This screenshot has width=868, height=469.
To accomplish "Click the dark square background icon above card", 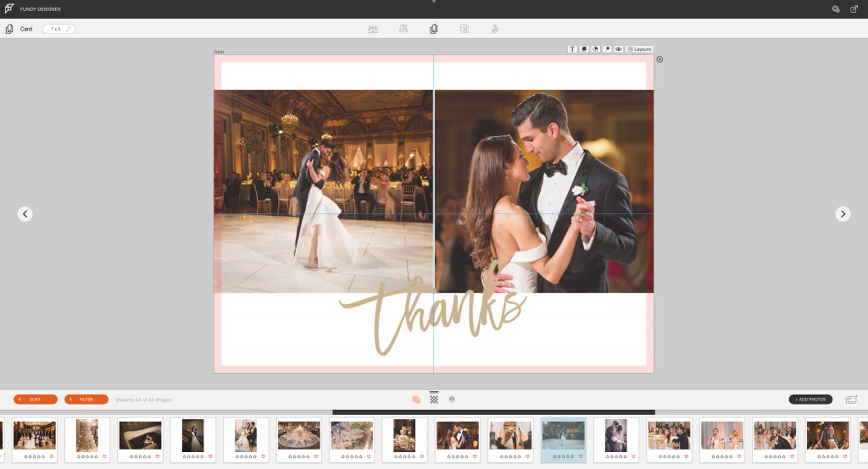I will coord(584,49).
